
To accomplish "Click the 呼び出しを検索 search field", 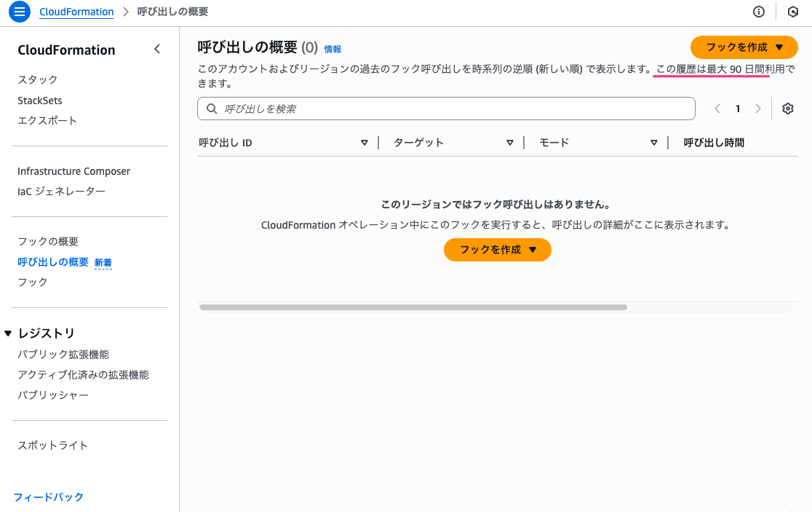I will tap(446, 109).
